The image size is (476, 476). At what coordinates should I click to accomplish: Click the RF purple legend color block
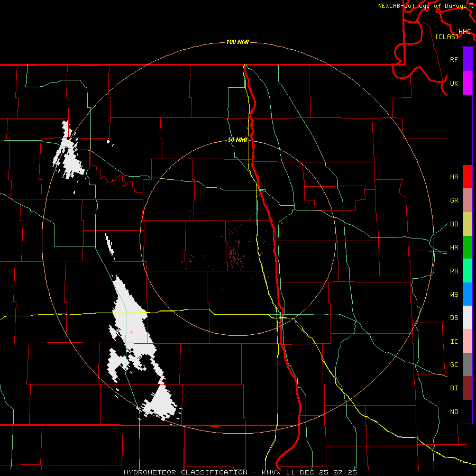(467, 59)
